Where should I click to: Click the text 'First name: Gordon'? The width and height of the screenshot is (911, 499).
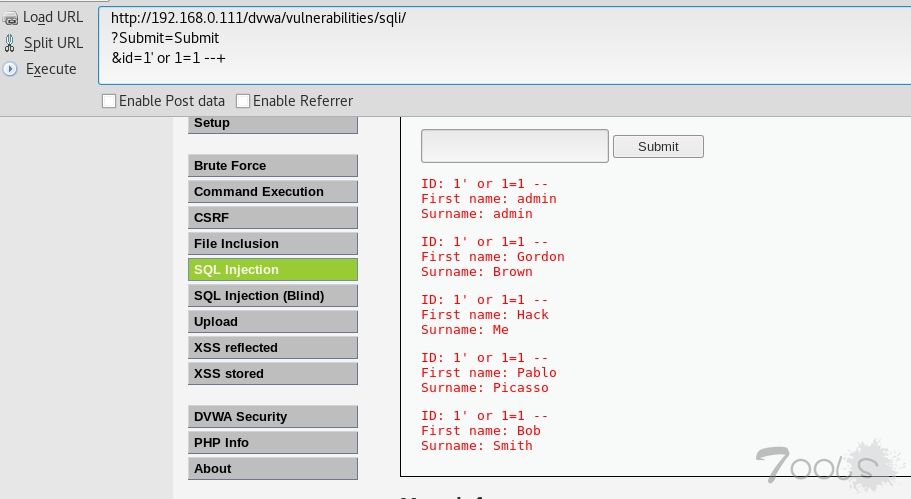click(x=493, y=257)
